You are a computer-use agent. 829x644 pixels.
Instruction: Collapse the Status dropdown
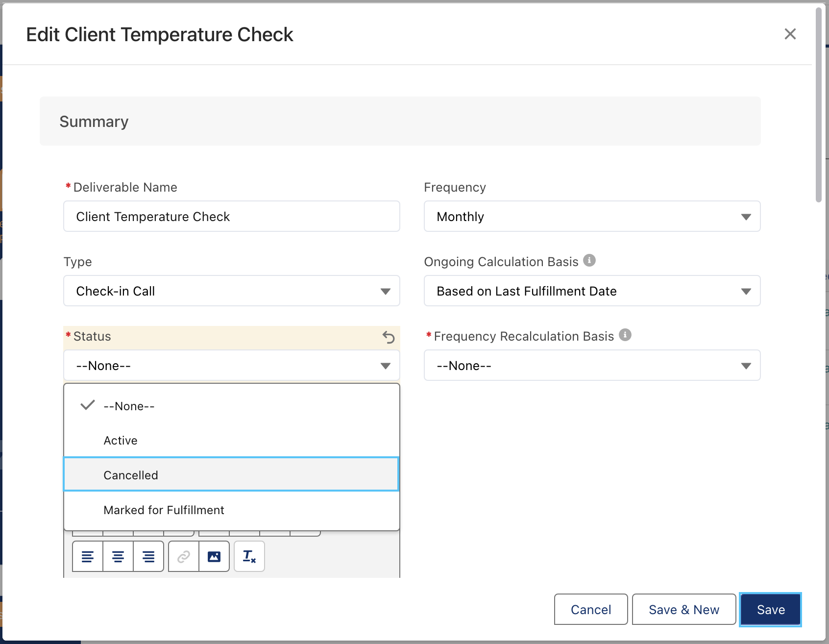pos(232,365)
